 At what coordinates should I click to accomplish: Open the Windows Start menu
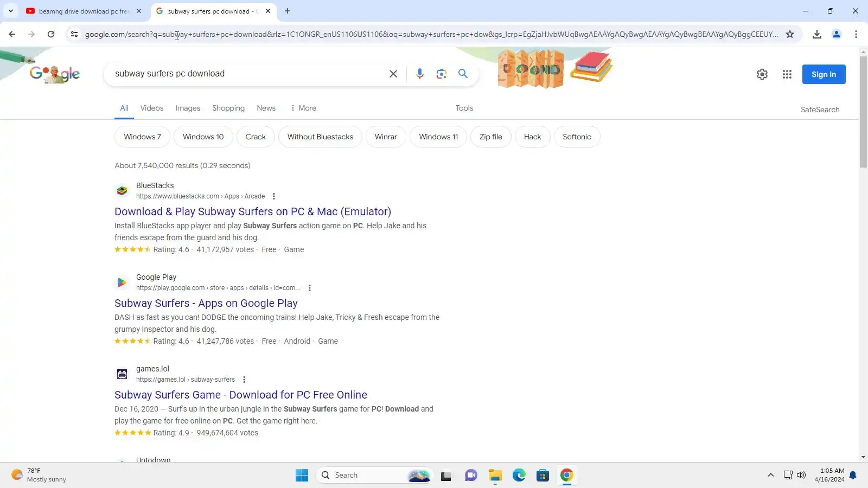tap(302, 476)
